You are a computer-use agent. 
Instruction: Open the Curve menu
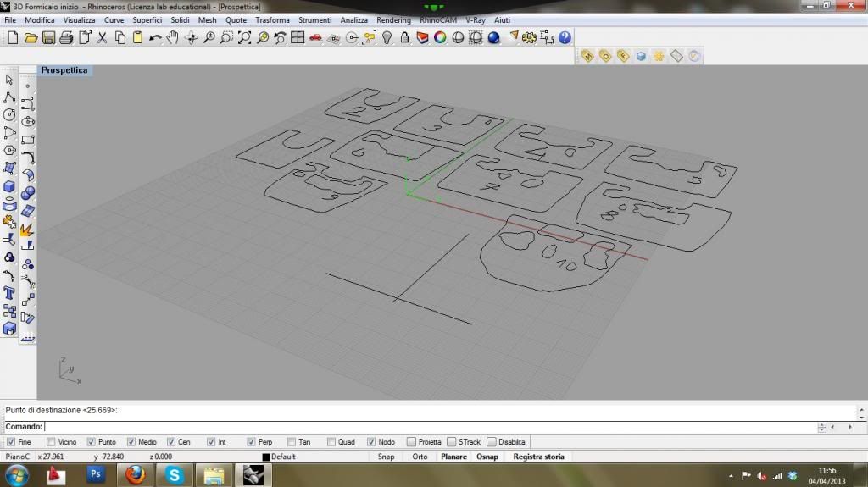(114, 20)
